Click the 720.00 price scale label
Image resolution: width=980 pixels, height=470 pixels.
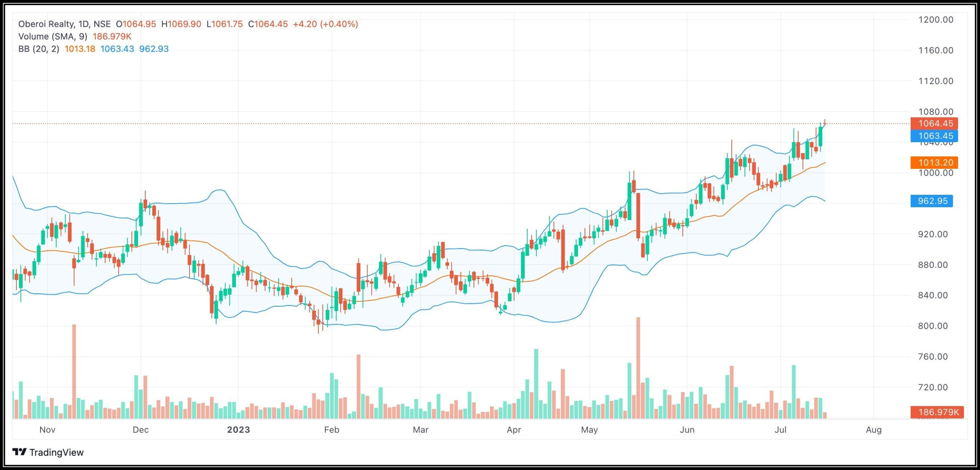[933, 387]
